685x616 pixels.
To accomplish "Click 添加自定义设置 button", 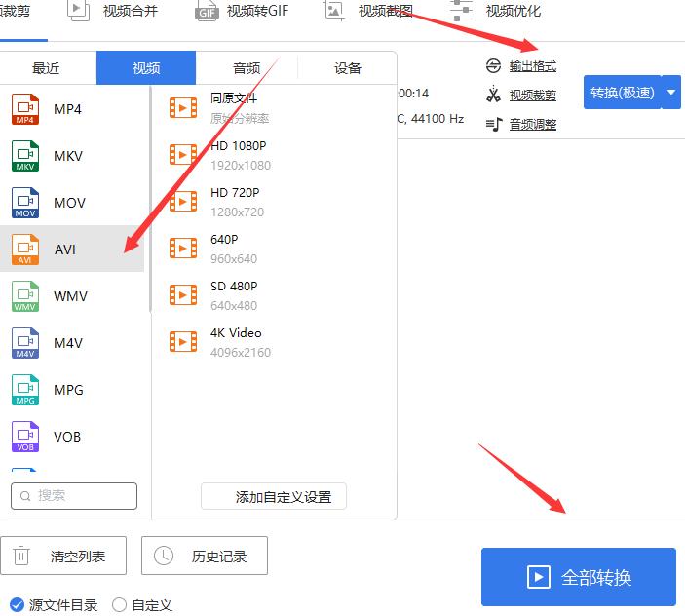I will click(274, 496).
